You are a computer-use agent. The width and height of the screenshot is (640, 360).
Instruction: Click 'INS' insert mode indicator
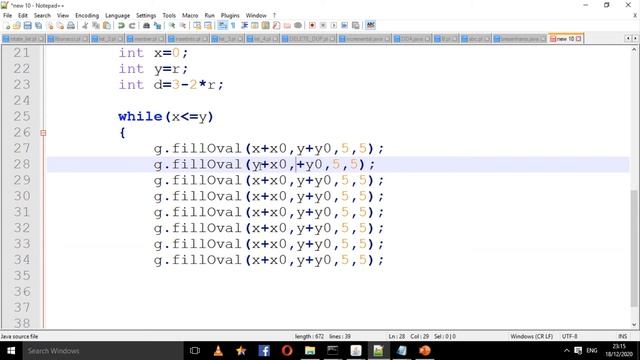click(622, 336)
